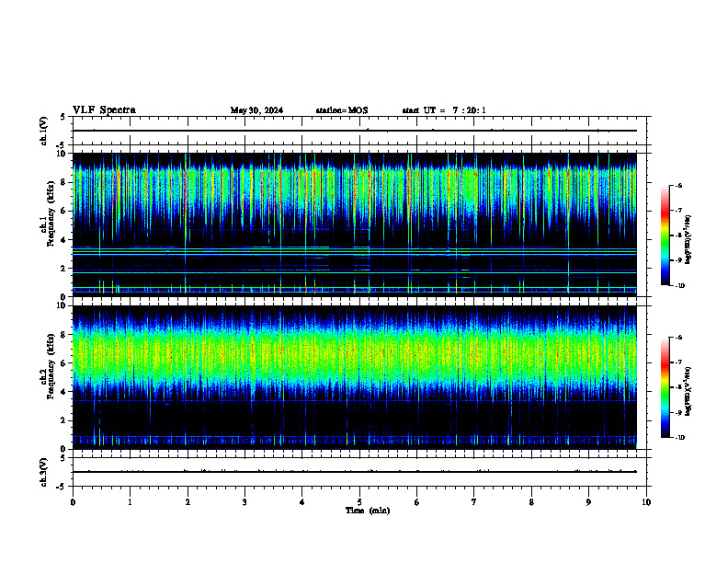Screen dimensions: 728x563
Task: Click time axis tick label 2
Action: (188, 502)
